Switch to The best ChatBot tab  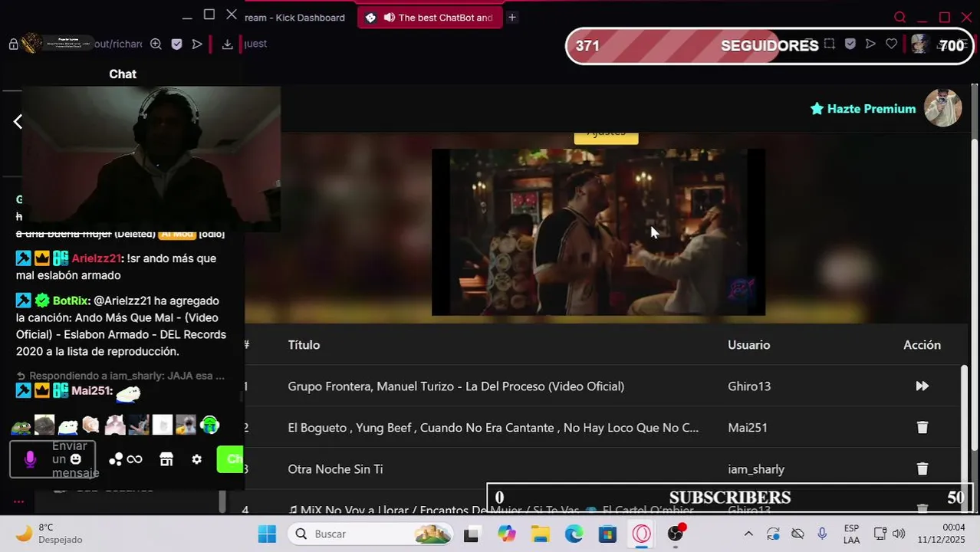click(x=430, y=18)
